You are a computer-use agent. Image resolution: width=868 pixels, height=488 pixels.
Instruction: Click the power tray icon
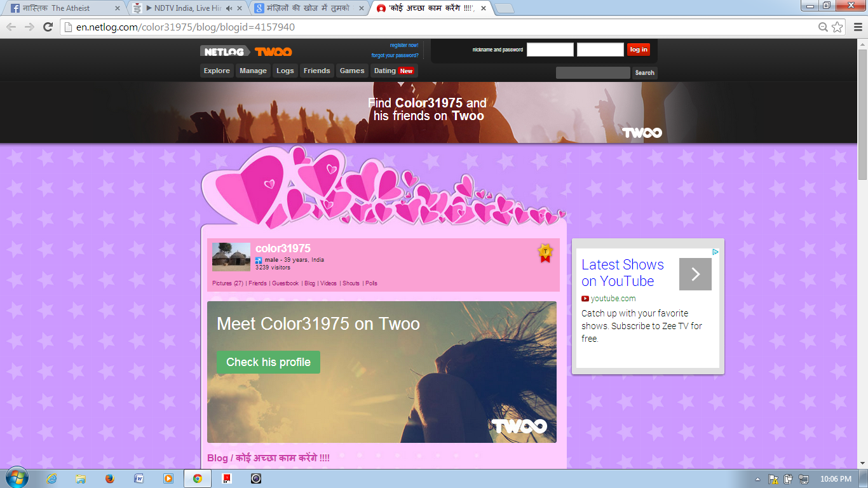[x=789, y=479]
